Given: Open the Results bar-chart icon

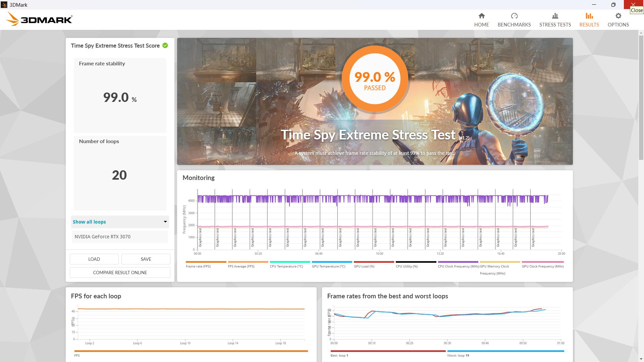Looking at the screenshot, I should coord(589,16).
